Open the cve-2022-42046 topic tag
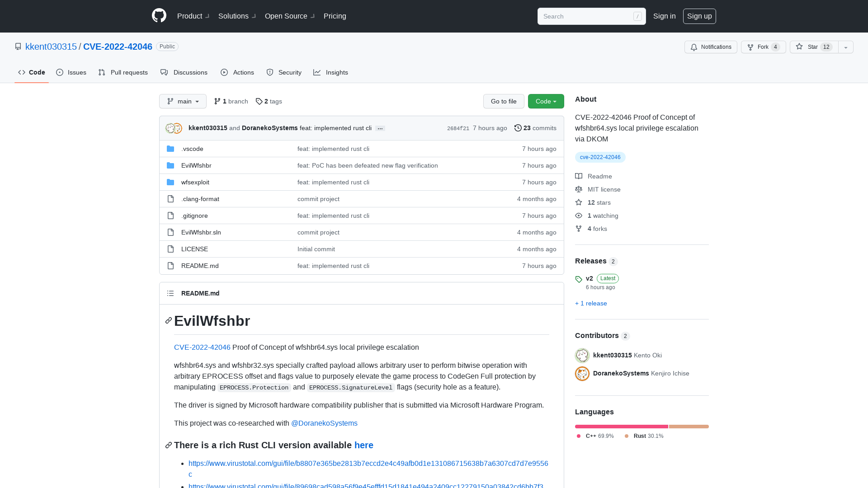This screenshot has width=868, height=488. pyautogui.click(x=600, y=157)
